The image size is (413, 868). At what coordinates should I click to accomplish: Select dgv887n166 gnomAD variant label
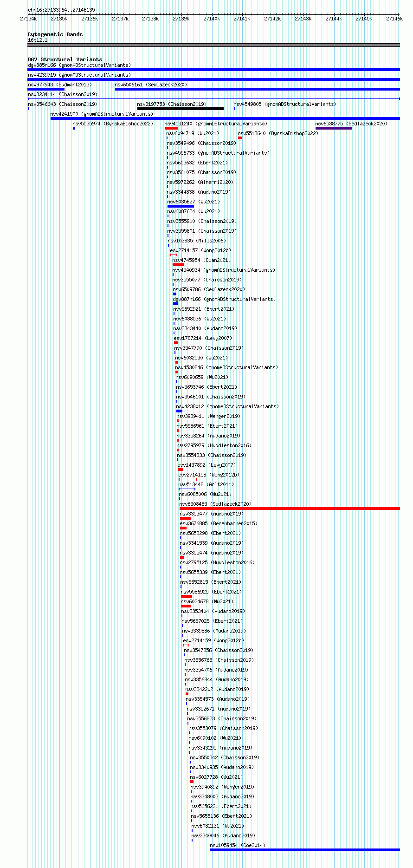224,299
